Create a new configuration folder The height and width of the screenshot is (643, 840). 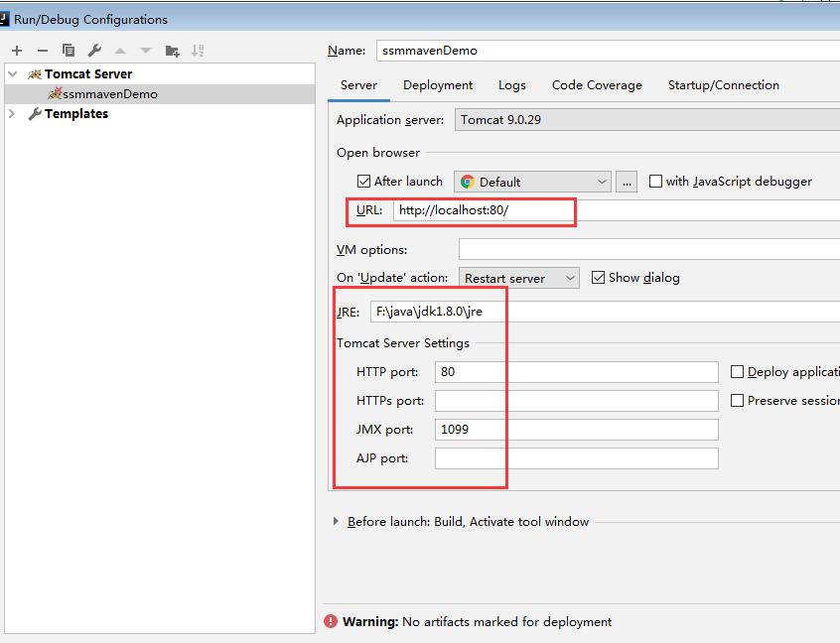172,51
